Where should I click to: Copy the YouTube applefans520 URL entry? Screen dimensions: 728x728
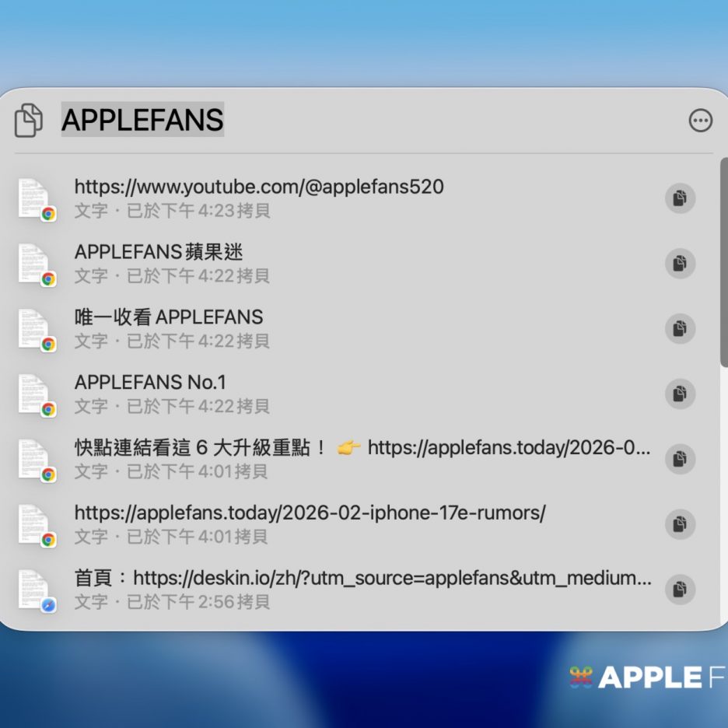pyautogui.click(x=680, y=198)
